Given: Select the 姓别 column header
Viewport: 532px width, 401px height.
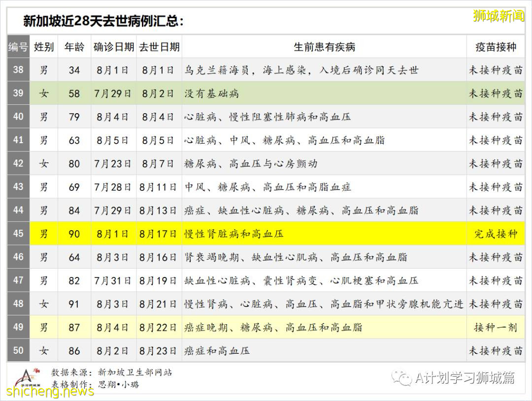Looking at the screenshot, I should click(x=44, y=47).
